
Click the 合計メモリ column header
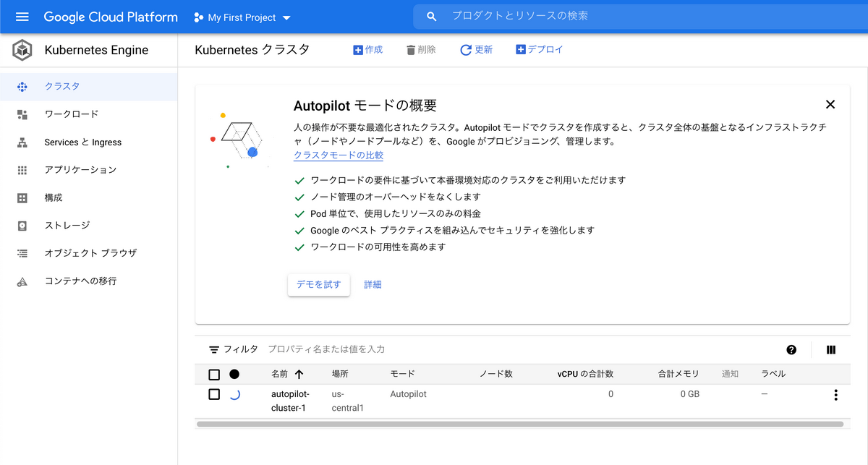click(x=678, y=375)
